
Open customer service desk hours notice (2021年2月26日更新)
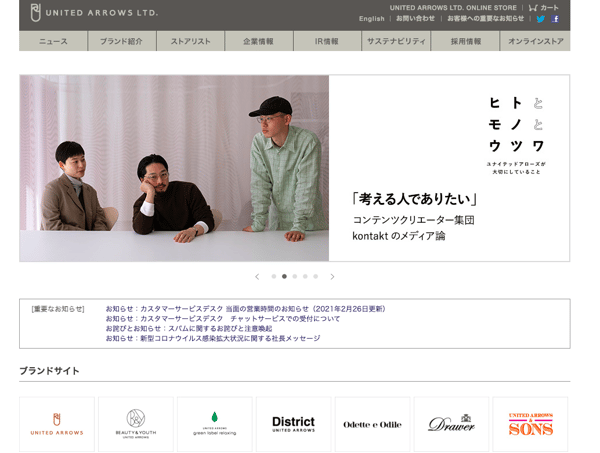coord(246,309)
